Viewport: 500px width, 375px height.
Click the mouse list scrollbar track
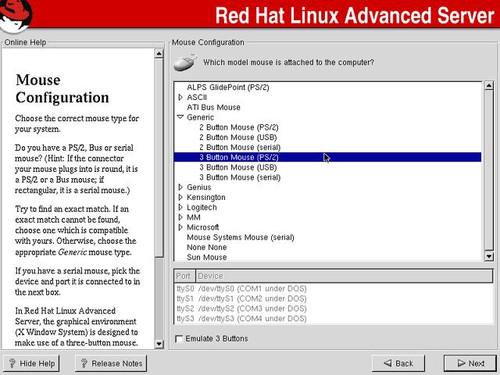pyautogui.click(x=489, y=170)
